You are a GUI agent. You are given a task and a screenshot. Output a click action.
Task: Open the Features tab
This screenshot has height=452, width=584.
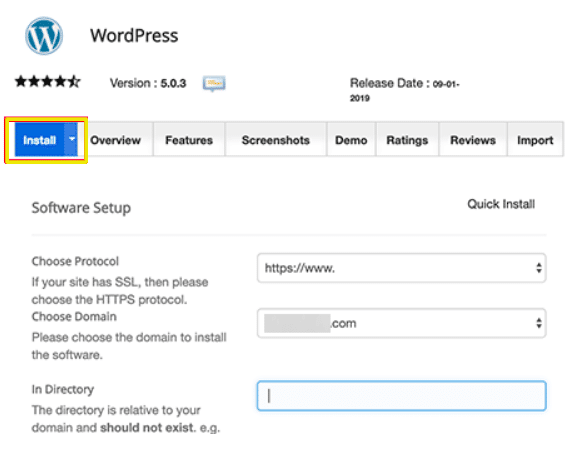[189, 140]
